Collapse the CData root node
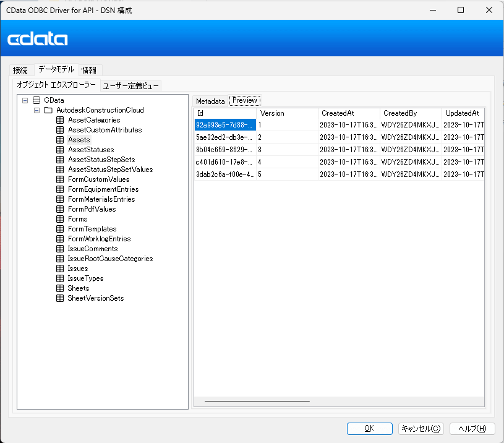 25,101
